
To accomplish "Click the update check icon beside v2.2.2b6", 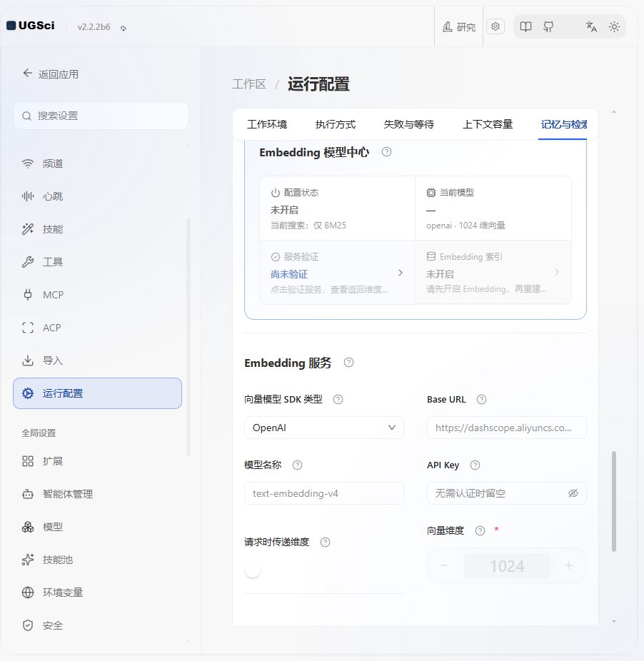I will coord(124,28).
